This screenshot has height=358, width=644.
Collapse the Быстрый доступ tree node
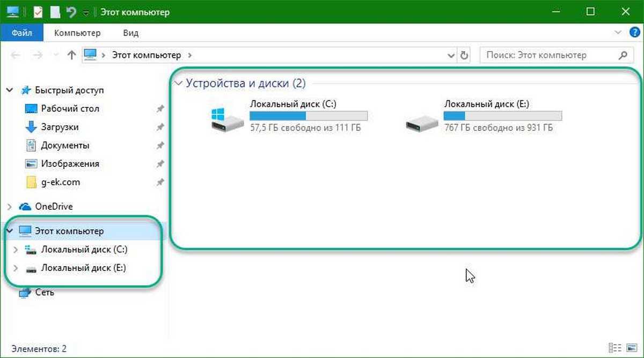[10, 91]
